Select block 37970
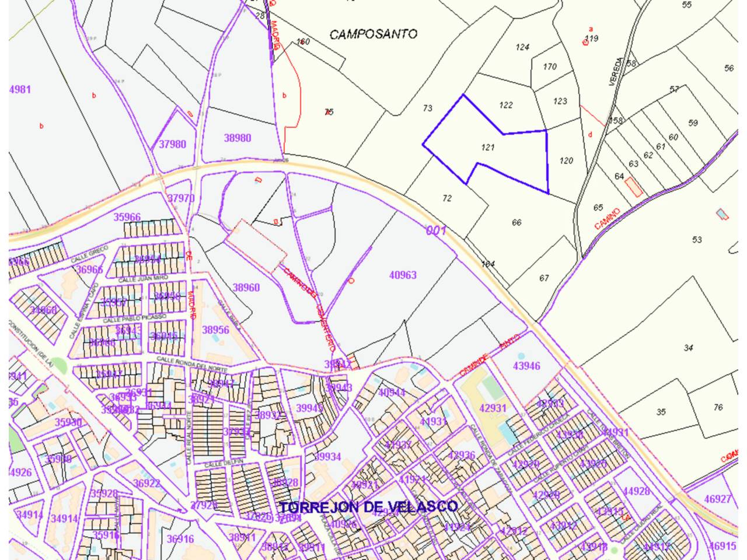This screenshot has width=747, height=560. tap(181, 198)
